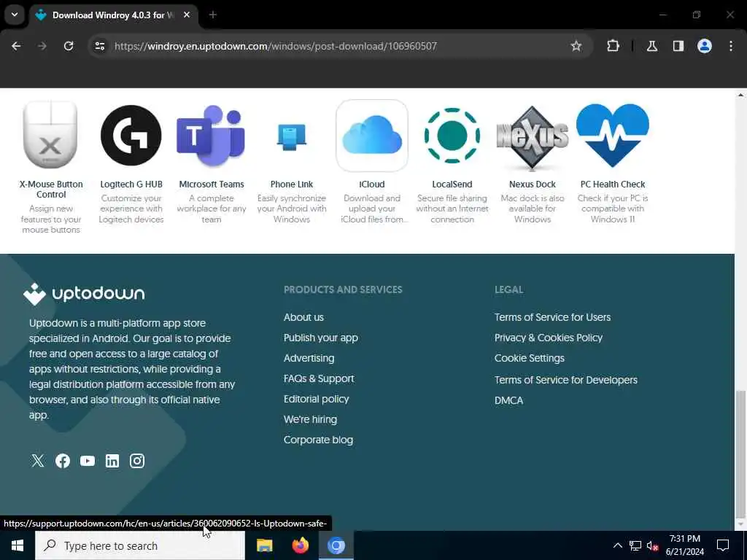Viewport: 747px width, 560px height.
Task: Select the Download Windroy 4.0.3 tab
Action: [x=113, y=15]
